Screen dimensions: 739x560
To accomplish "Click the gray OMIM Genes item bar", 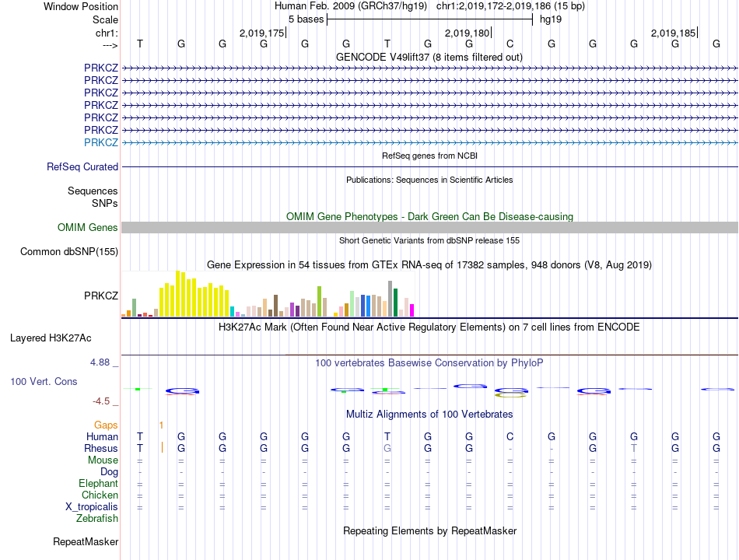I will 429,228.
